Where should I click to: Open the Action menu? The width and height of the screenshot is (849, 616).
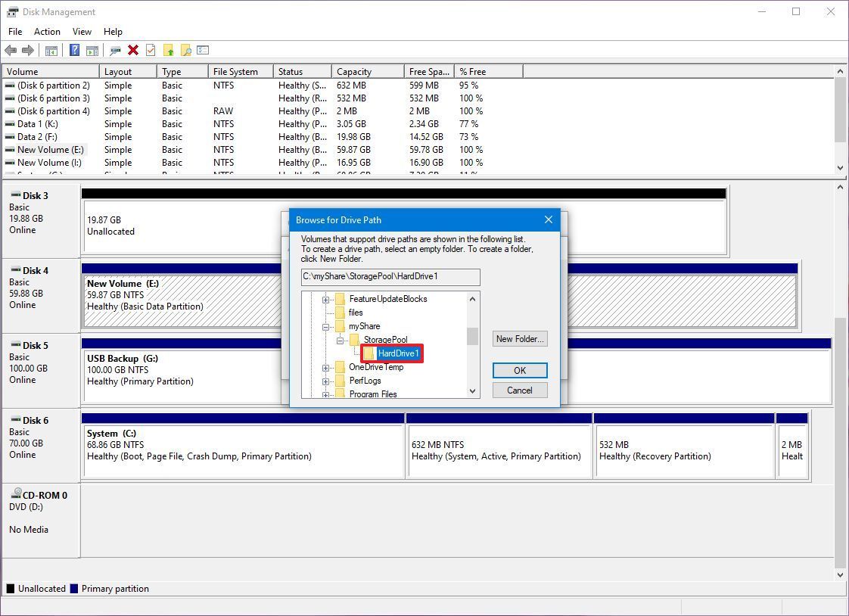[x=47, y=32]
